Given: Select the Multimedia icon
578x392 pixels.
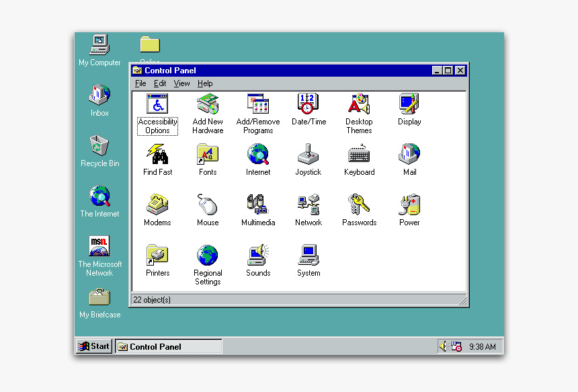Looking at the screenshot, I should coord(258,205).
